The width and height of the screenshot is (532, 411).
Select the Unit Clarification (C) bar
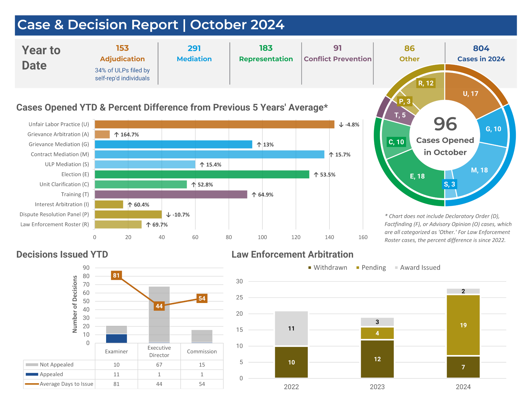pos(141,184)
